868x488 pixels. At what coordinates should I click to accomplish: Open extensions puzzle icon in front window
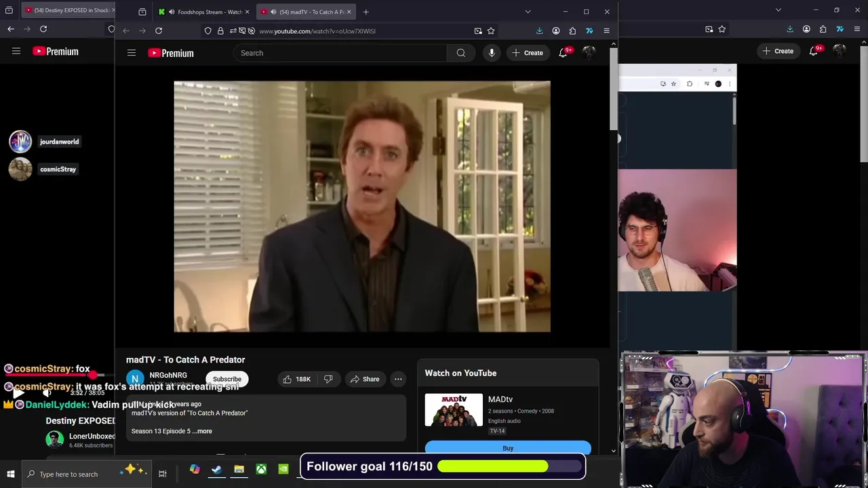[x=572, y=30]
